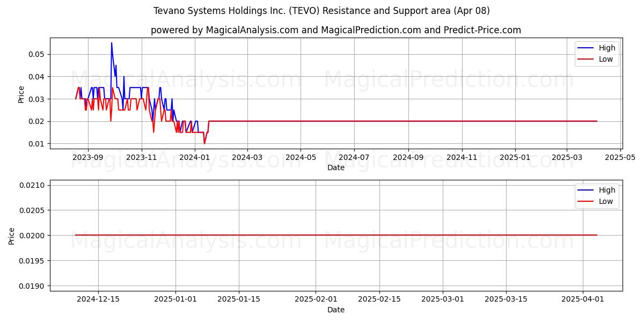Click 'Low' in the lower chart legend
644x322 pixels.
(606, 201)
